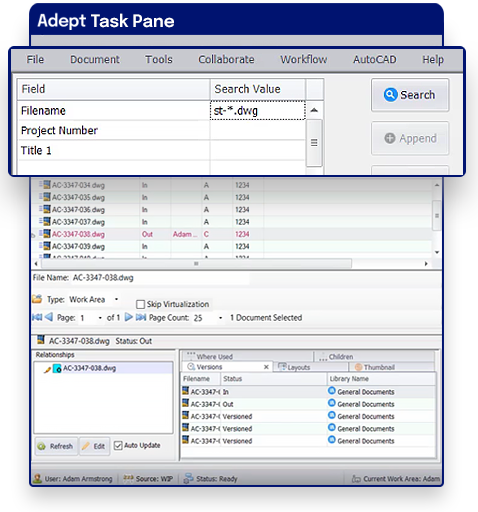Click the Project Number search value cell

pyautogui.click(x=258, y=130)
